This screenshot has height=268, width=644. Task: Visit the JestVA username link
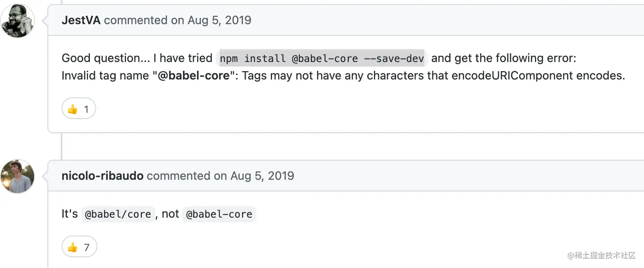[81, 20]
